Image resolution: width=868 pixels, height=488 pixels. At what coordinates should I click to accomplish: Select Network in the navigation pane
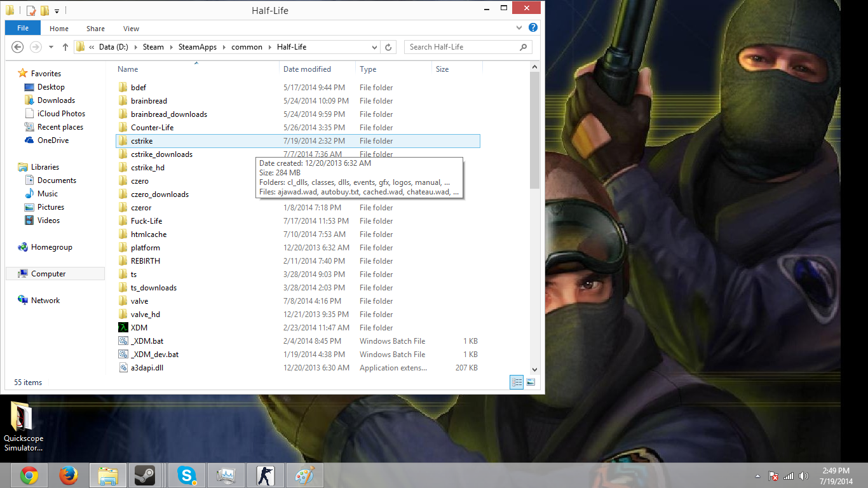(x=45, y=301)
